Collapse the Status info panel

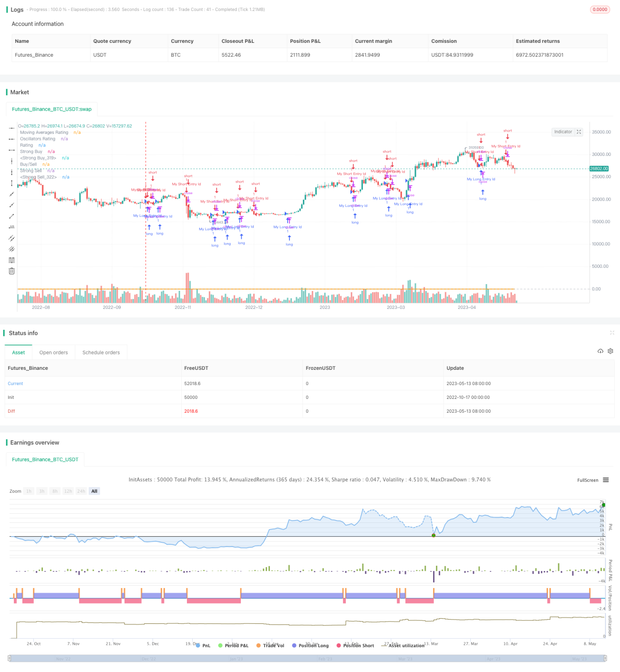click(x=612, y=333)
